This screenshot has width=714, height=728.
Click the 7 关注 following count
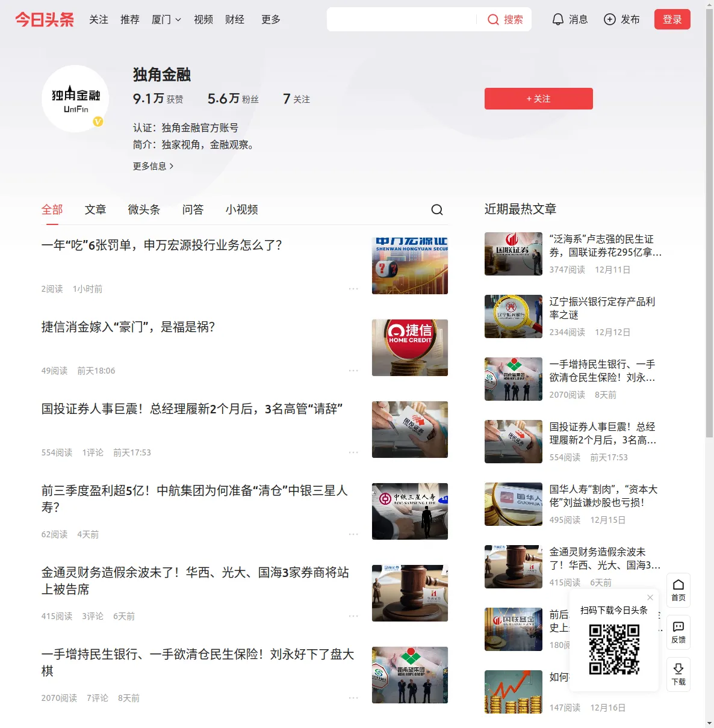click(296, 99)
